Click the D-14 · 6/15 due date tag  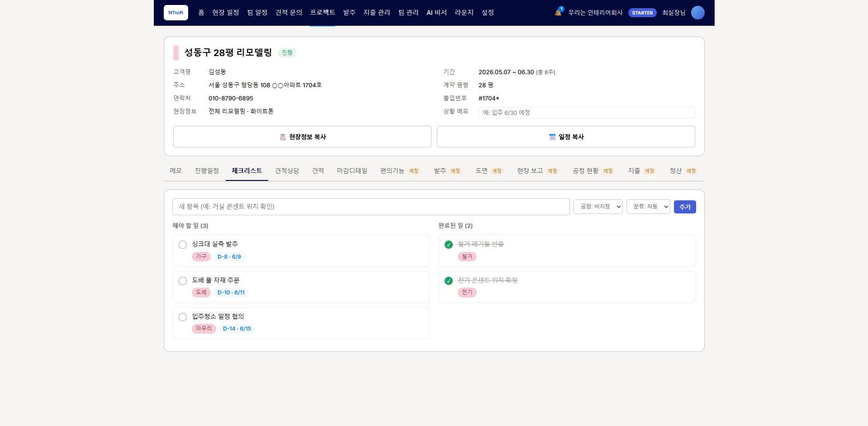coord(237,329)
